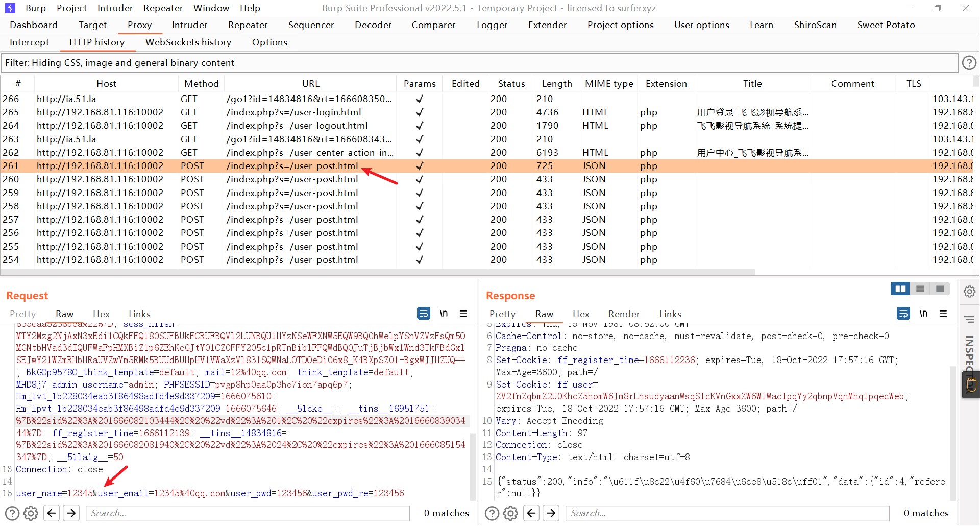
Task: Switch to the Dashboard tab
Action: tap(34, 25)
